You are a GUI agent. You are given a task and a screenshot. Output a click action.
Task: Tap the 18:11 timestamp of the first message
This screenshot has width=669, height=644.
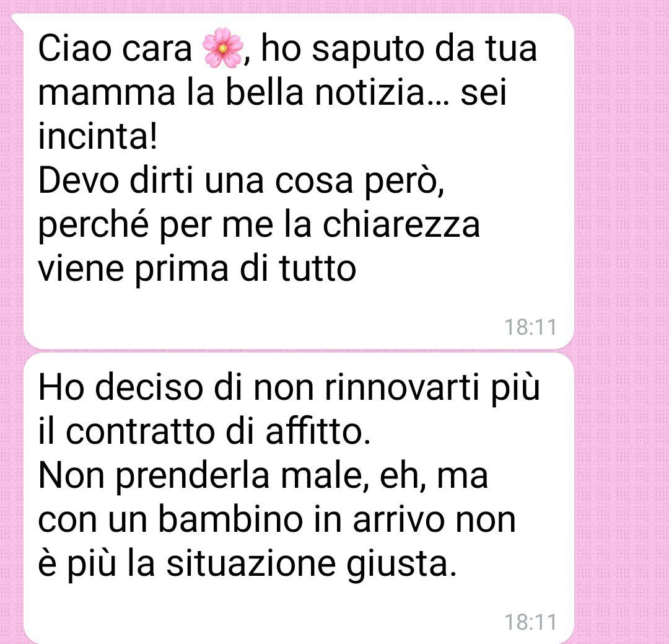pos(530,327)
